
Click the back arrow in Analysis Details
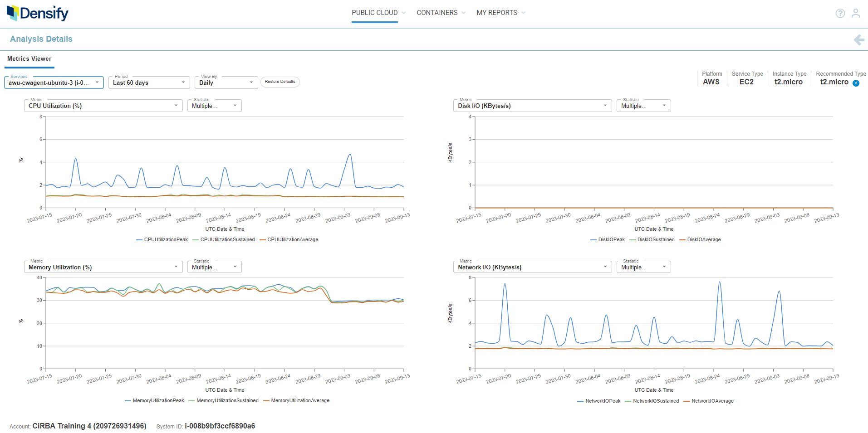pos(859,40)
